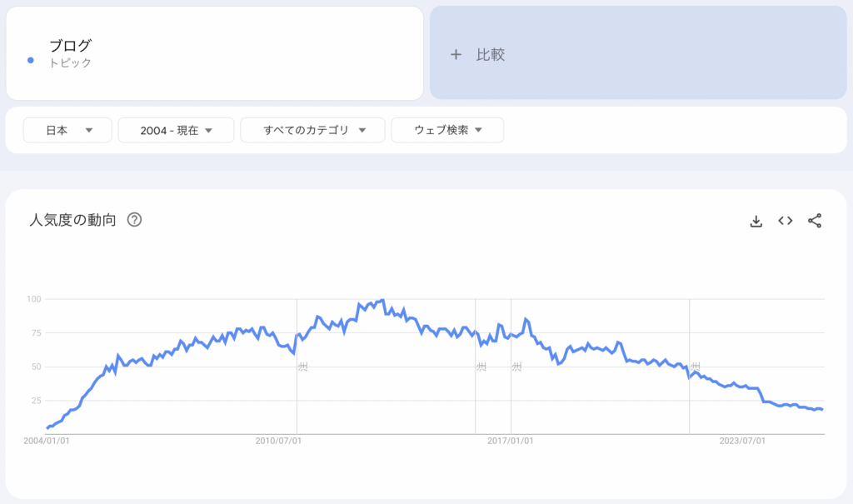Open the rightmost note marker on chart
The width and height of the screenshot is (853, 504).
(x=695, y=367)
